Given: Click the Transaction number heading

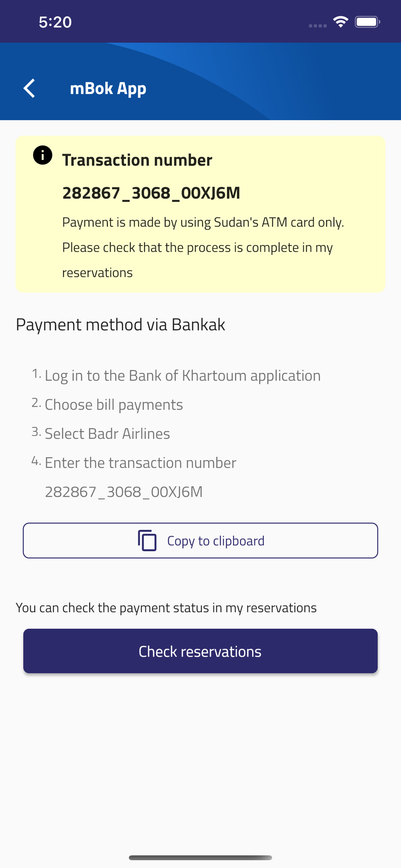Looking at the screenshot, I should tap(137, 160).
